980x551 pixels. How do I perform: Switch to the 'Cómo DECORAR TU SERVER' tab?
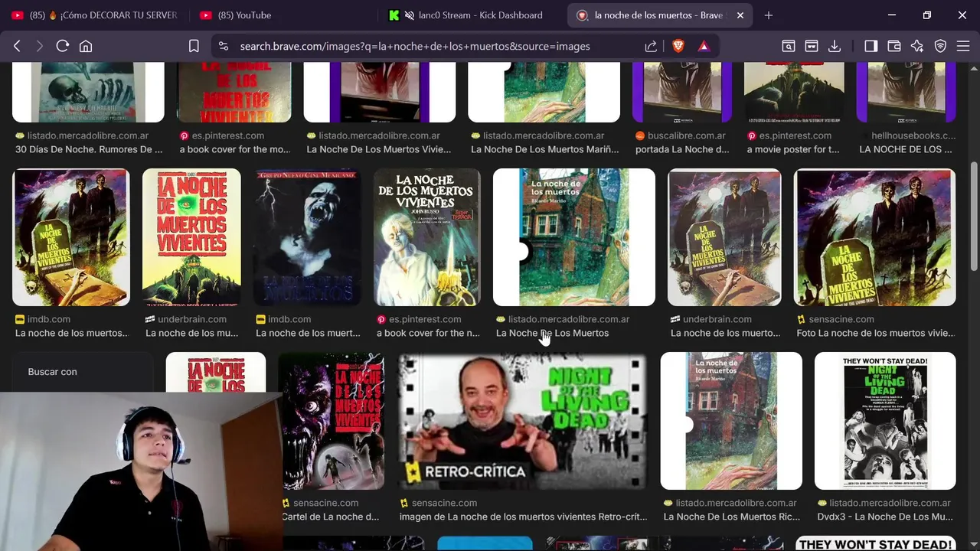[x=95, y=15]
